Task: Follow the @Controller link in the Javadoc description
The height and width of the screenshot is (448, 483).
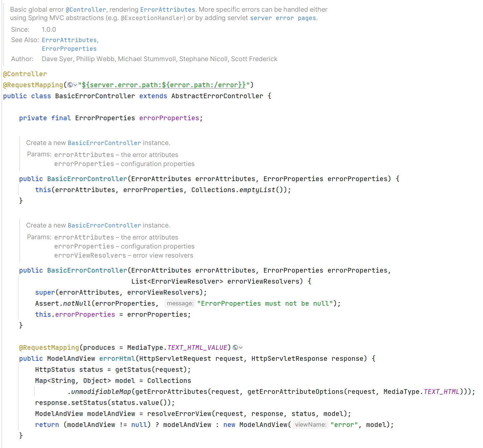Action: coord(86,10)
